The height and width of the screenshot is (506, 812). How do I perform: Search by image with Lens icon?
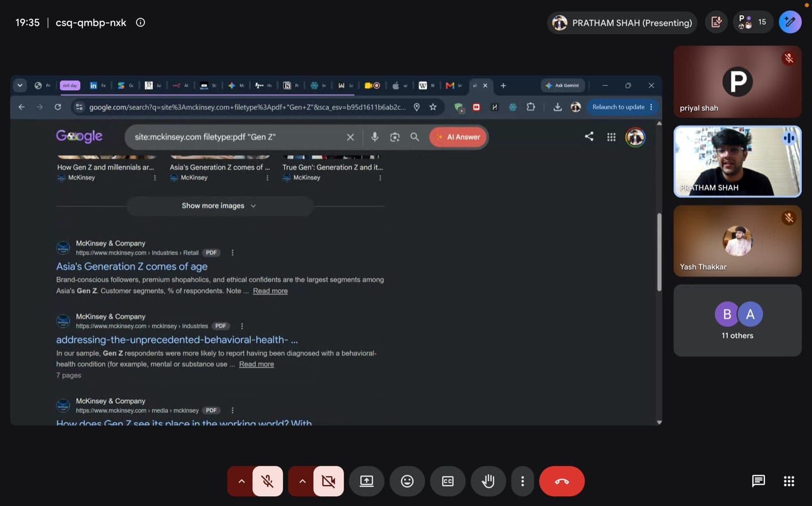[x=395, y=137]
